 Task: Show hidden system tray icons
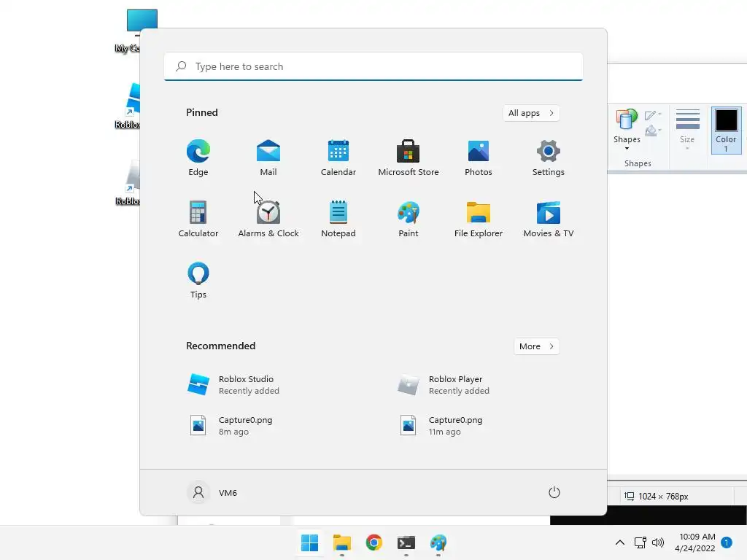(x=620, y=542)
